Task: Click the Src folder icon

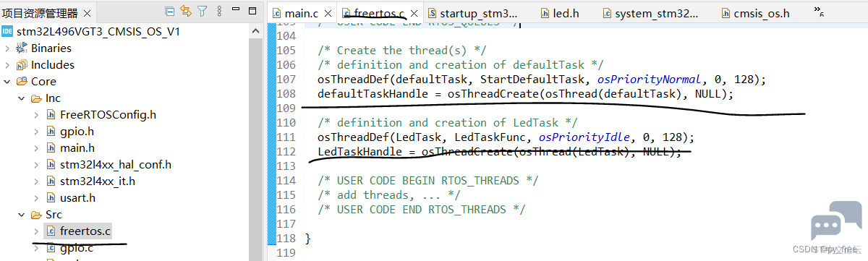Action: click(x=37, y=214)
